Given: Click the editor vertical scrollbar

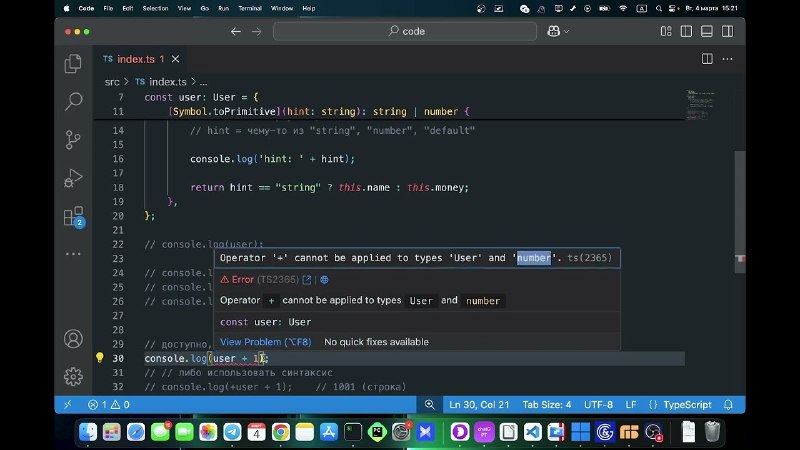Looking at the screenshot, I should click(x=740, y=212).
